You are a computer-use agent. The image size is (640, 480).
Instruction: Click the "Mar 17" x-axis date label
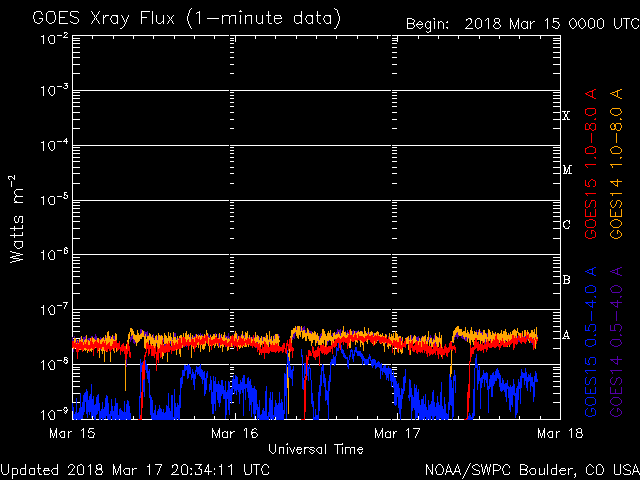(397, 433)
